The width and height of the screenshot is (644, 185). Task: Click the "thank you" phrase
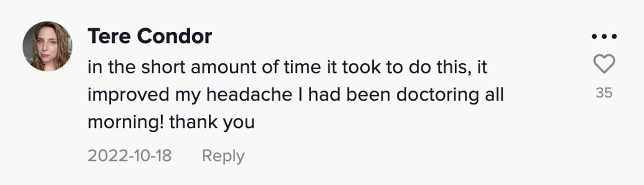(x=212, y=122)
